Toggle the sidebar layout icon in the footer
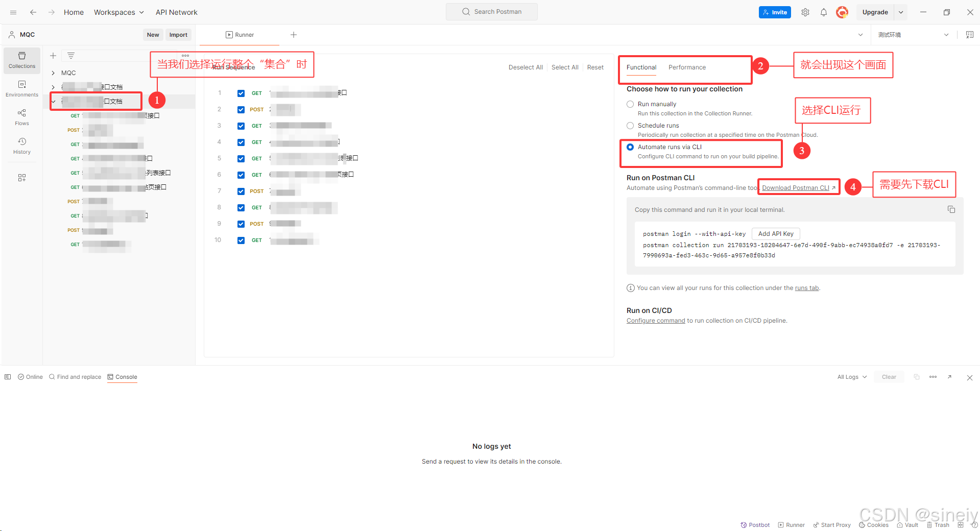The height and width of the screenshot is (531, 980). 8,377
